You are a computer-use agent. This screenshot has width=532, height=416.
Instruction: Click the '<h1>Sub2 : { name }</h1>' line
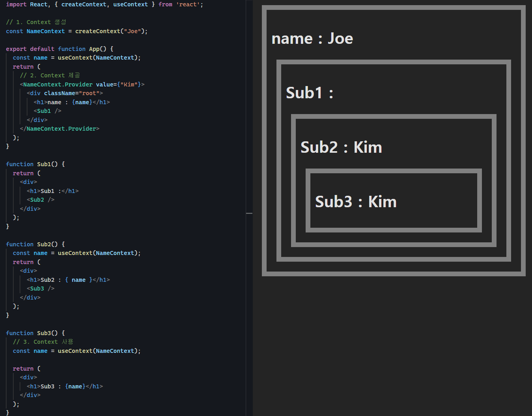(x=68, y=280)
